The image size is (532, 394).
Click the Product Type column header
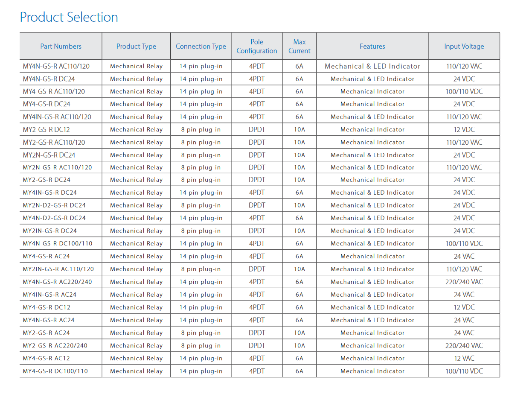(136, 46)
